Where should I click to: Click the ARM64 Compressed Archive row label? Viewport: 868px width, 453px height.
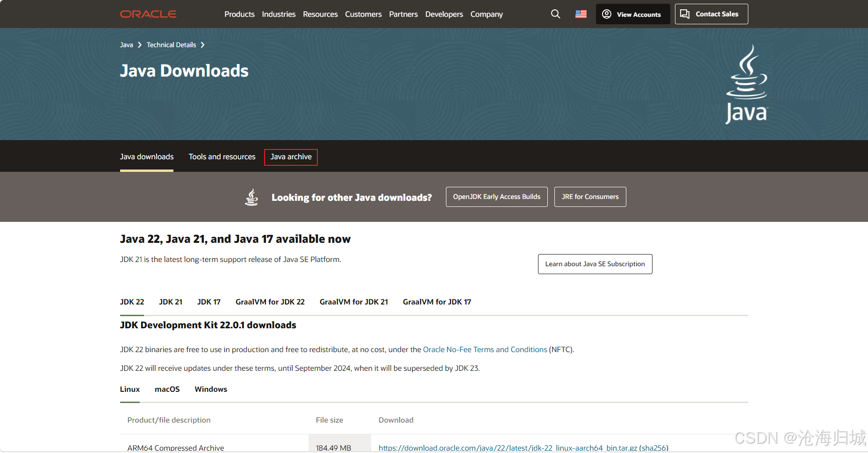point(176,448)
